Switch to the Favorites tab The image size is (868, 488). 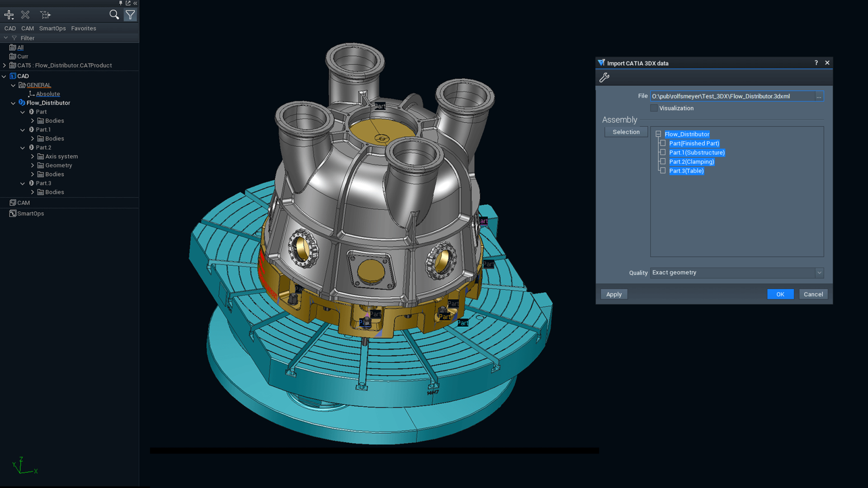(x=84, y=28)
